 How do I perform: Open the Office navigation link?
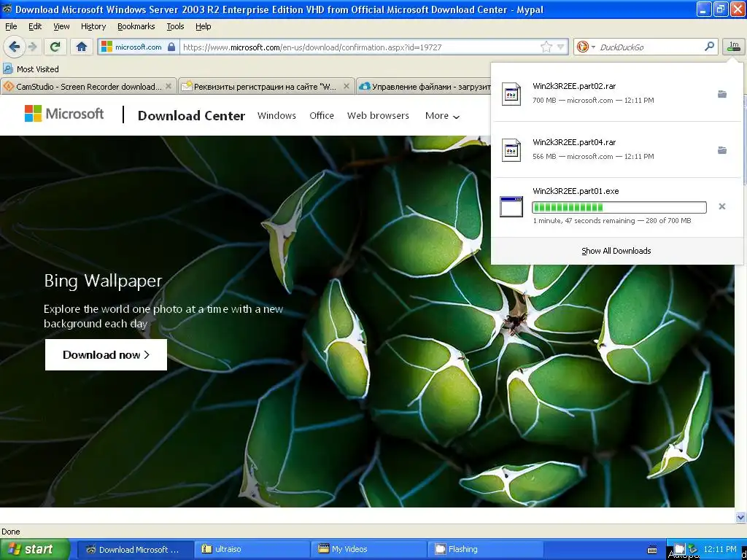click(322, 116)
